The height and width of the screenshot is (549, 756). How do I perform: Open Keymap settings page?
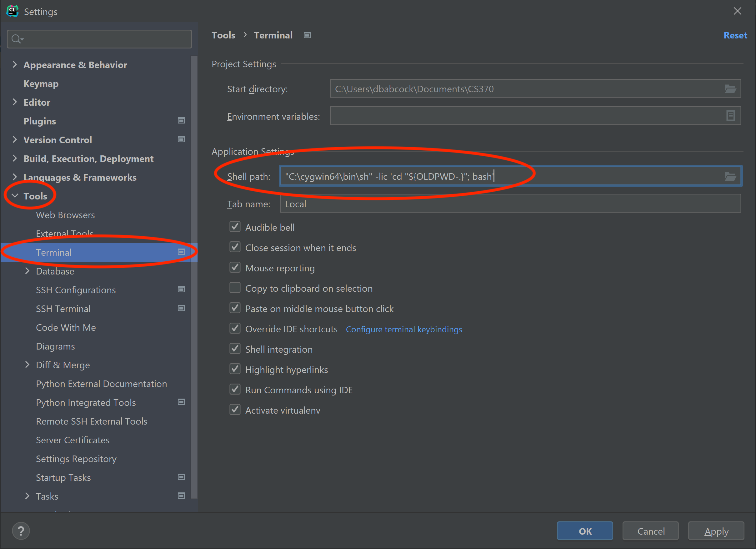click(41, 84)
